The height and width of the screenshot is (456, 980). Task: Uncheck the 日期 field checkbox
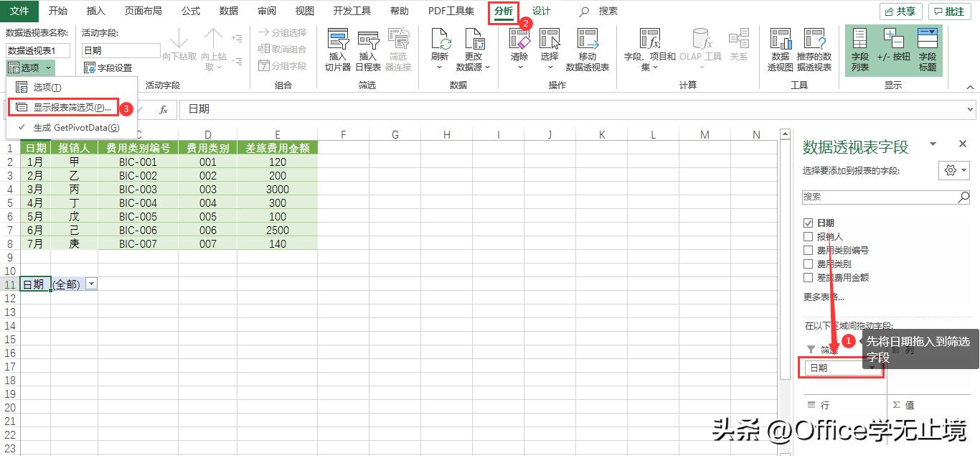point(808,223)
